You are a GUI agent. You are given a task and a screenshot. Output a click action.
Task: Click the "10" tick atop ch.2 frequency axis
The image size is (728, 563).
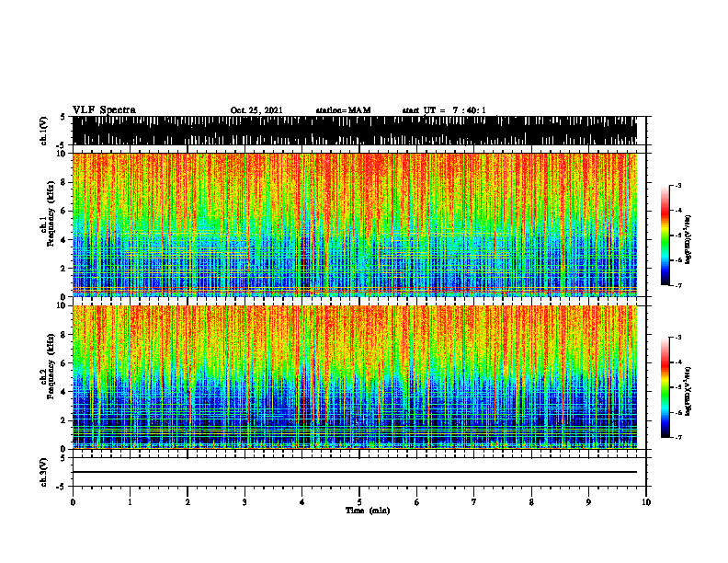[x=63, y=305]
